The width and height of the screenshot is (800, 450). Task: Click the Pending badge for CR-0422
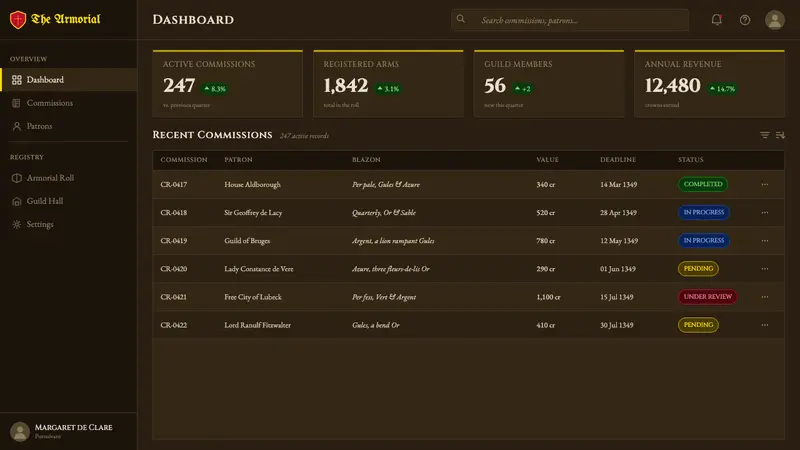698,324
